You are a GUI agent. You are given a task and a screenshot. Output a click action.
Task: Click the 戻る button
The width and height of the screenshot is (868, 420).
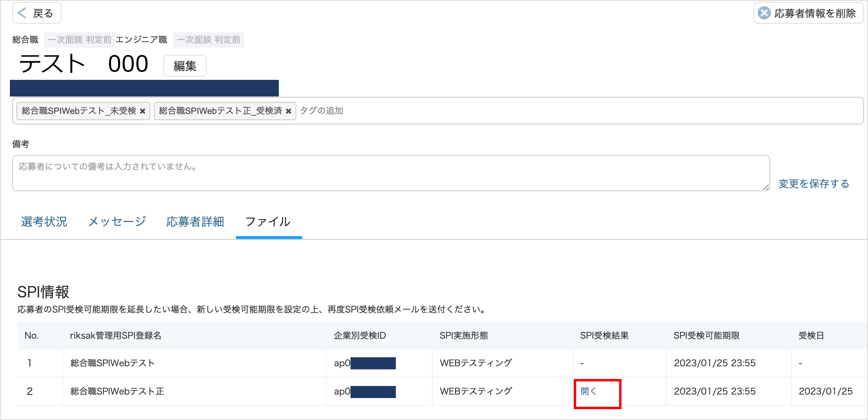(37, 13)
